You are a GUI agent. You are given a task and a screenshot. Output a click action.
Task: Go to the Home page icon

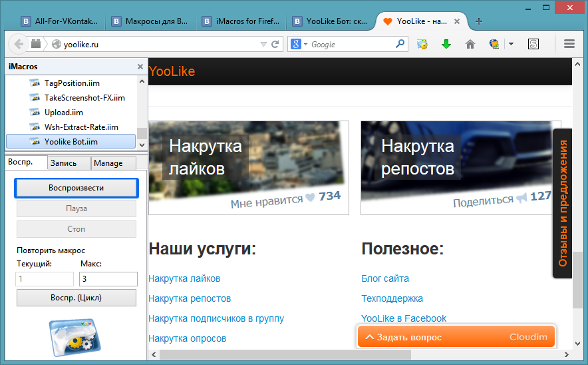tap(470, 45)
